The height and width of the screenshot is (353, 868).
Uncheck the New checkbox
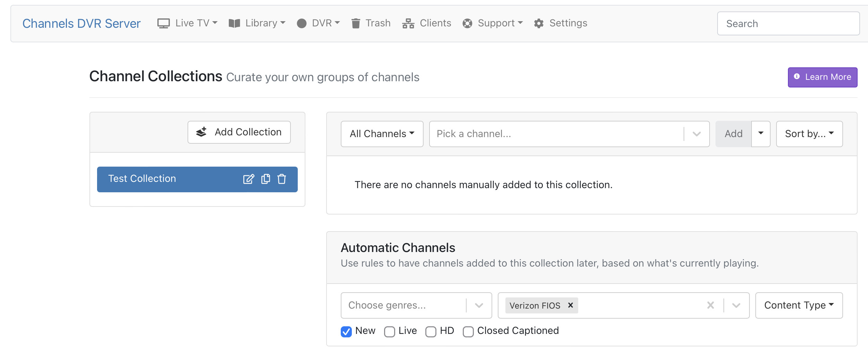[x=346, y=331]
